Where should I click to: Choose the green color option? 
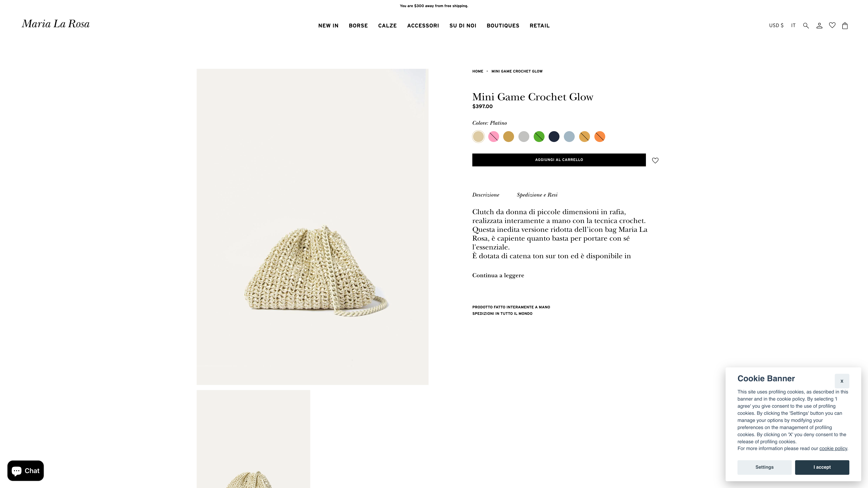[539, 136]
